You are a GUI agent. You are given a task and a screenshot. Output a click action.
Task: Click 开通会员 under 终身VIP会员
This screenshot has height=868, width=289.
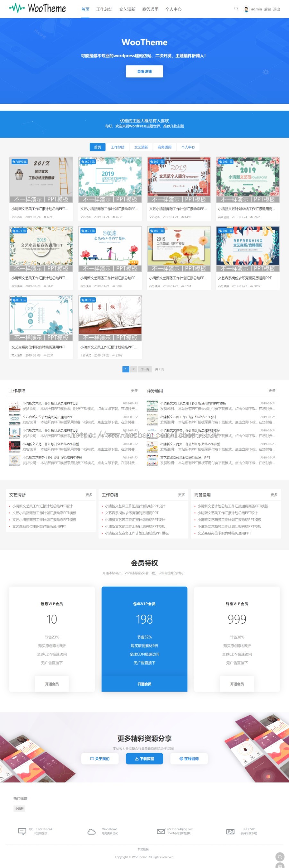pos(237,684)
